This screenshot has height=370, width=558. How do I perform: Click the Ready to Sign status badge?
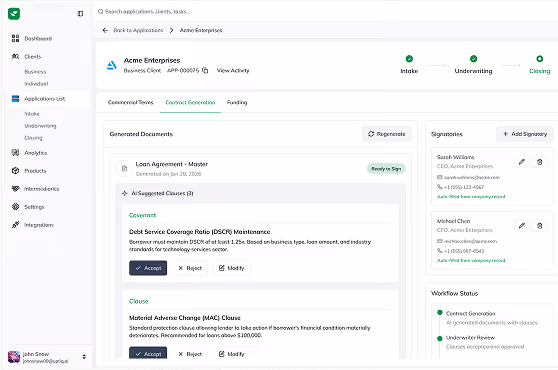tap(386, 169)
